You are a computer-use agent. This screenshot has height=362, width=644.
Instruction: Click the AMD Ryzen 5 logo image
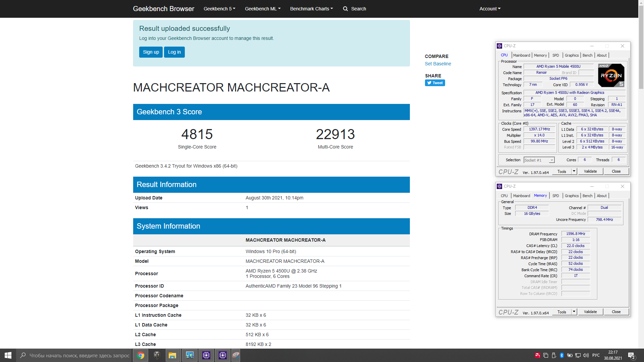611,75
